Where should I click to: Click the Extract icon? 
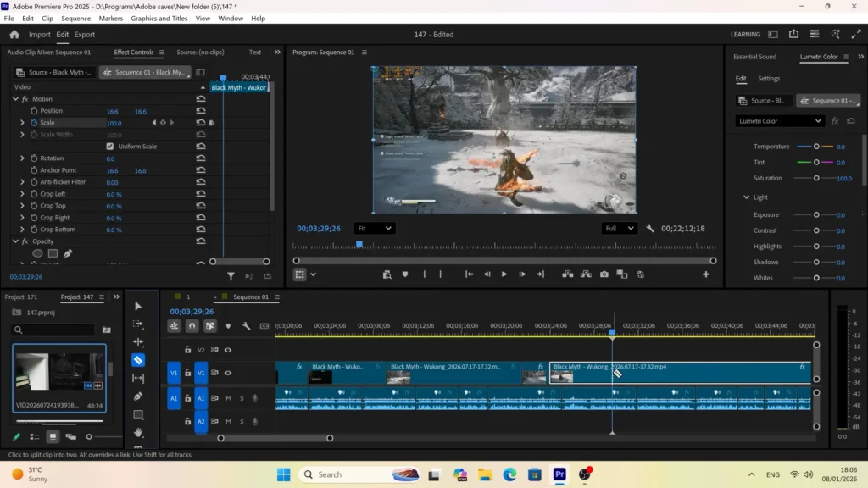pos(586,274)
